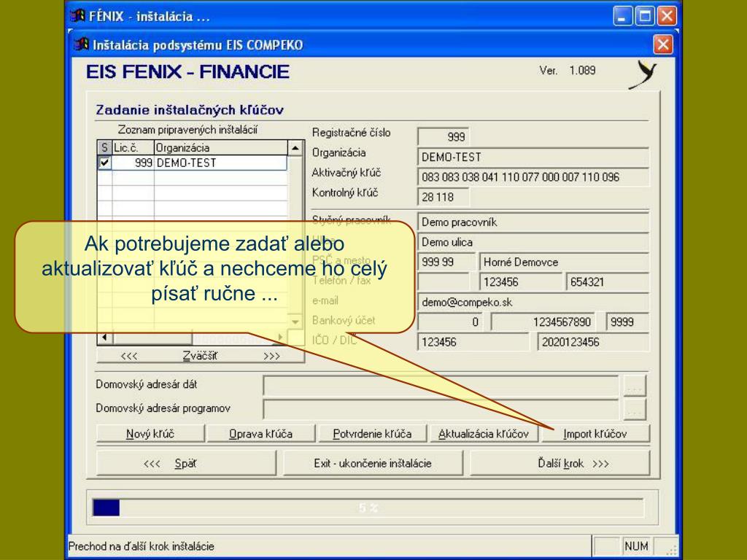Select DEMO-TEST cell in installations list
The width and height of the screenshot is (747, 560).
(220, 163)
